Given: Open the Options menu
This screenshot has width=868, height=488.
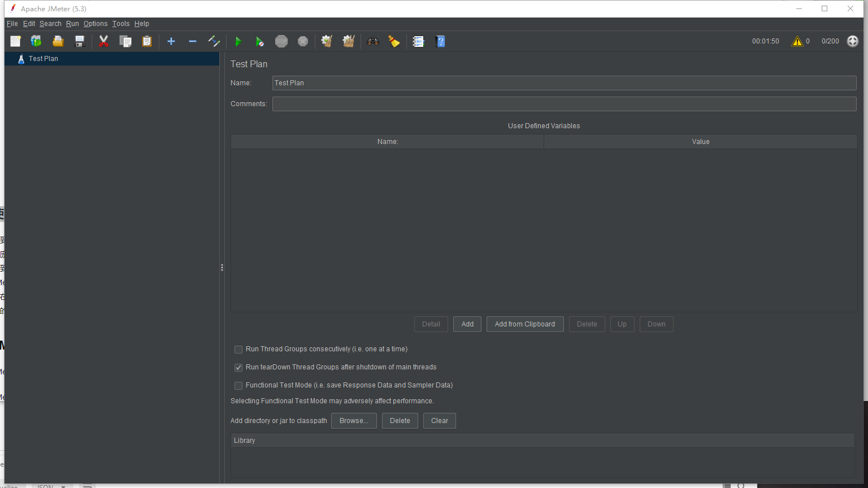Looking at the screenshot, I should point(96,24).
